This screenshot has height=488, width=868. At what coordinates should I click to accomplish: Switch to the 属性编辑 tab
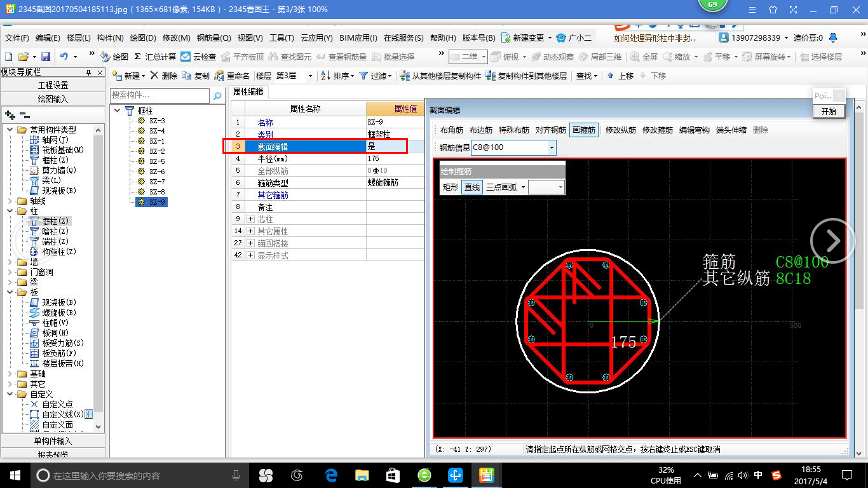point(248,91)
